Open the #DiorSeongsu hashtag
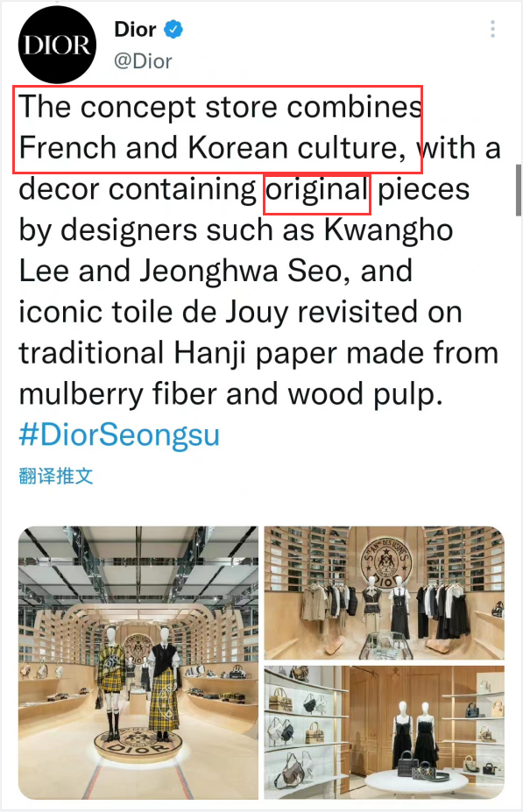This screenshot has width=523, height=812. pyautogui.click(x=119, y=434)
